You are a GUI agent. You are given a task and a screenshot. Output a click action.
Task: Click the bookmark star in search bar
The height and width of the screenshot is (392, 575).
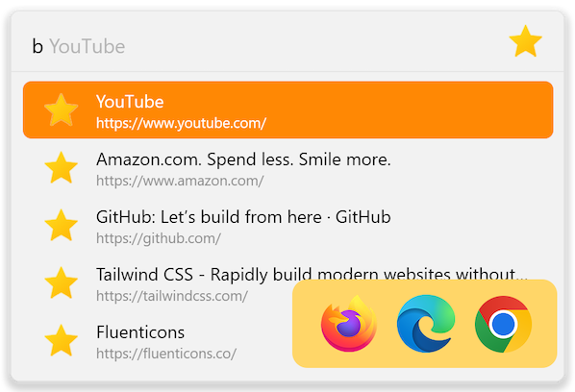click(x=525, y=41)
